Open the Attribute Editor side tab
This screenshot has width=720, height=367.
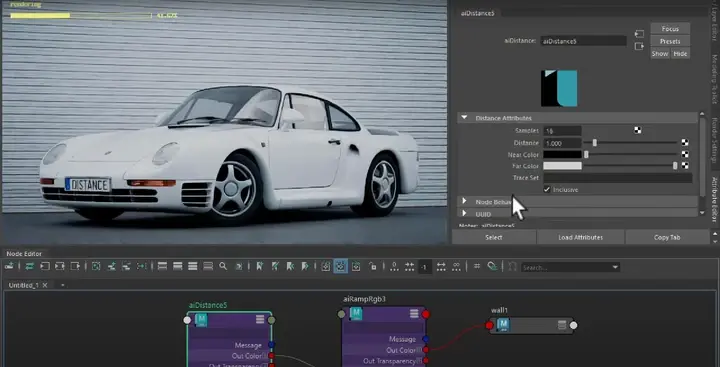(x=714, y=199)
